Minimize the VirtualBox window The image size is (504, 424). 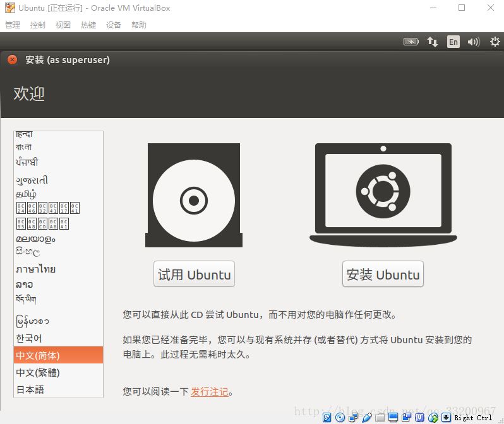(x=433, y=8)
